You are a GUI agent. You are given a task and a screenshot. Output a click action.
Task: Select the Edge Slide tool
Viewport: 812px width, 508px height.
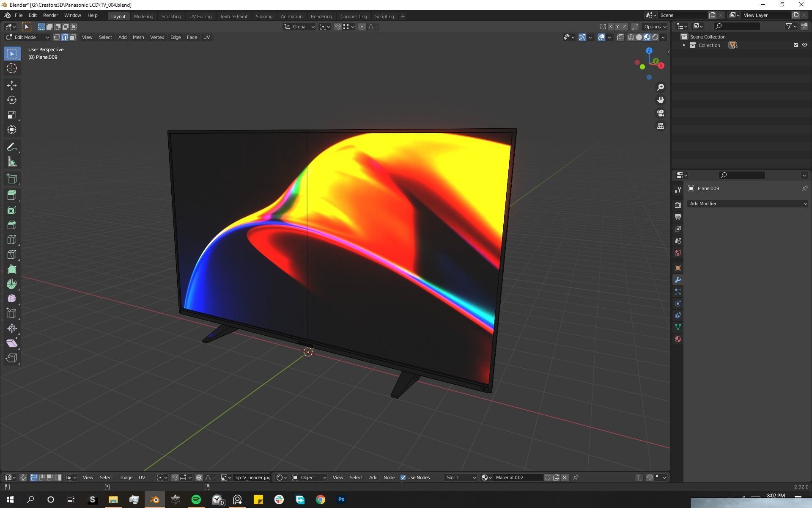point(12,313)
